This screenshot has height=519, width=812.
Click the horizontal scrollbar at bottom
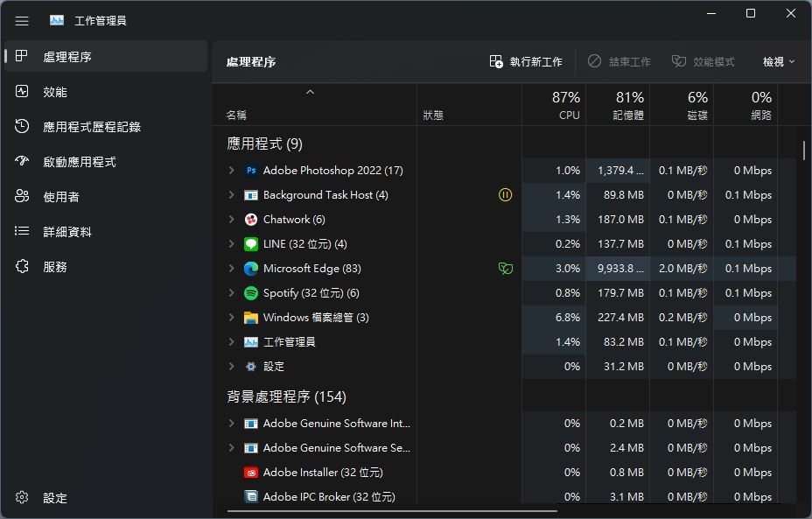392,511
